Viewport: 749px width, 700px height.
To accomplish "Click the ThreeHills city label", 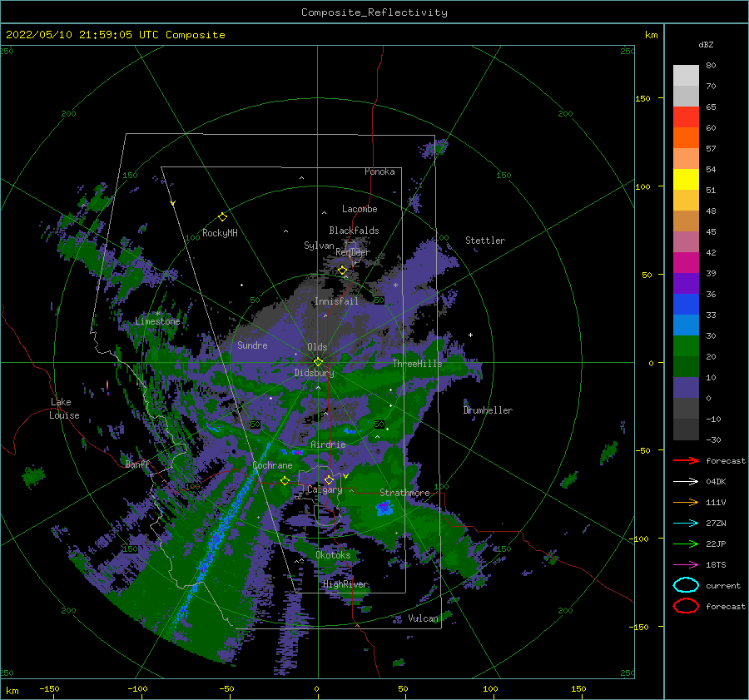I will pyautogui.click(x=417, y=364).
